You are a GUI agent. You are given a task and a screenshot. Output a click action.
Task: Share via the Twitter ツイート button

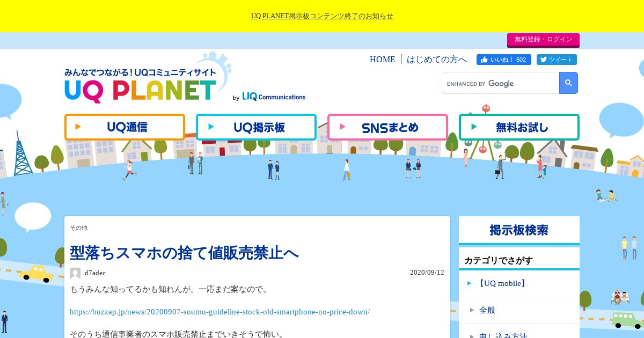pyautogui.click(x=557, y=60)
